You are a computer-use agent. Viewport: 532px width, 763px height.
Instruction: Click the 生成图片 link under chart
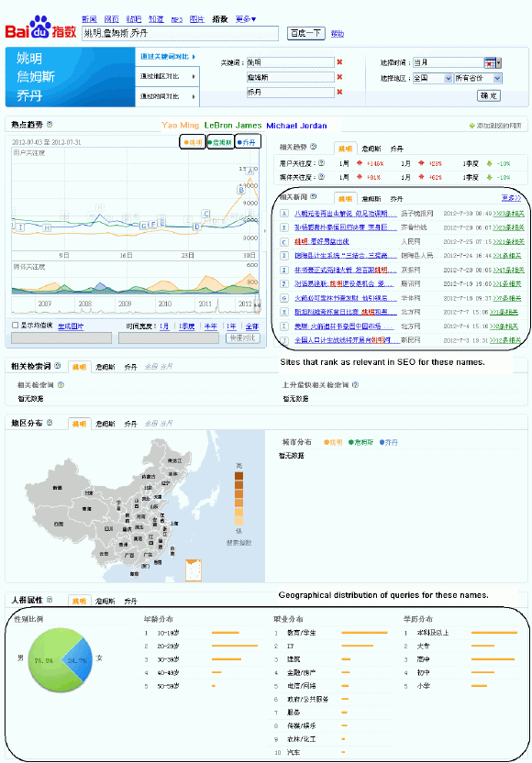click(71, 326)
